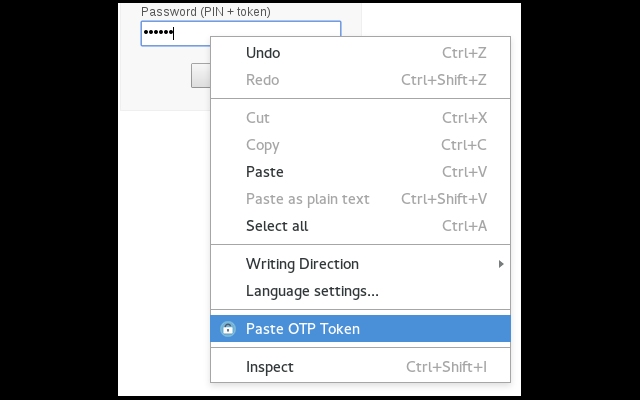Expand the Writing Direction submenu arrow

501,264
